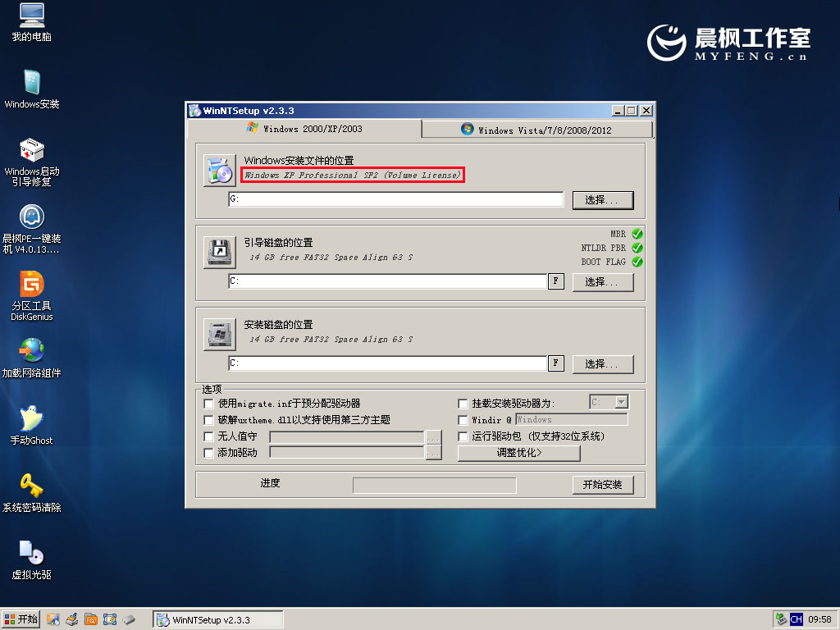The height and width of the screenshot is (630, 840).
Task: Select the Windows启动引导修复 desktop icon
Action: pyautogui.click(x=32, y=162)
